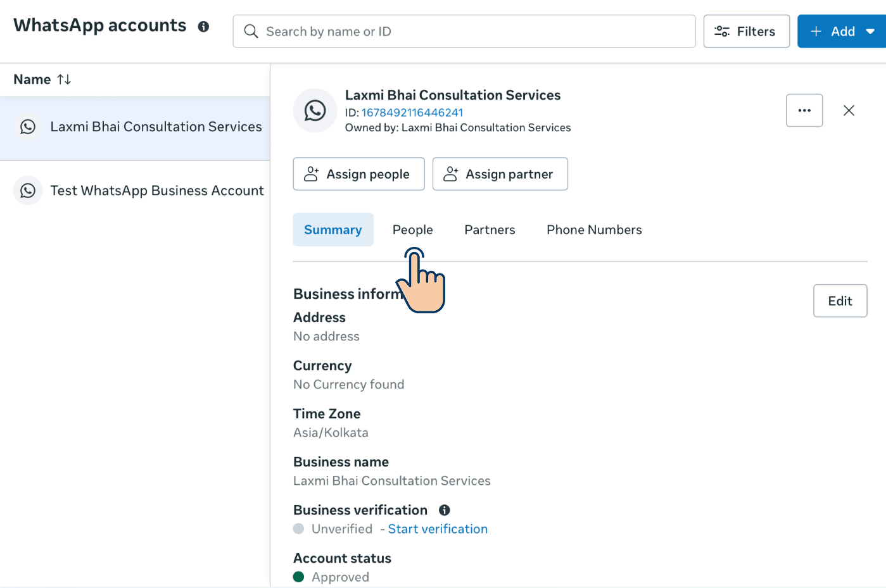This screenshot has width=886, height=588.
Task: Click the Unverified status text
Action: coord(342,529)
